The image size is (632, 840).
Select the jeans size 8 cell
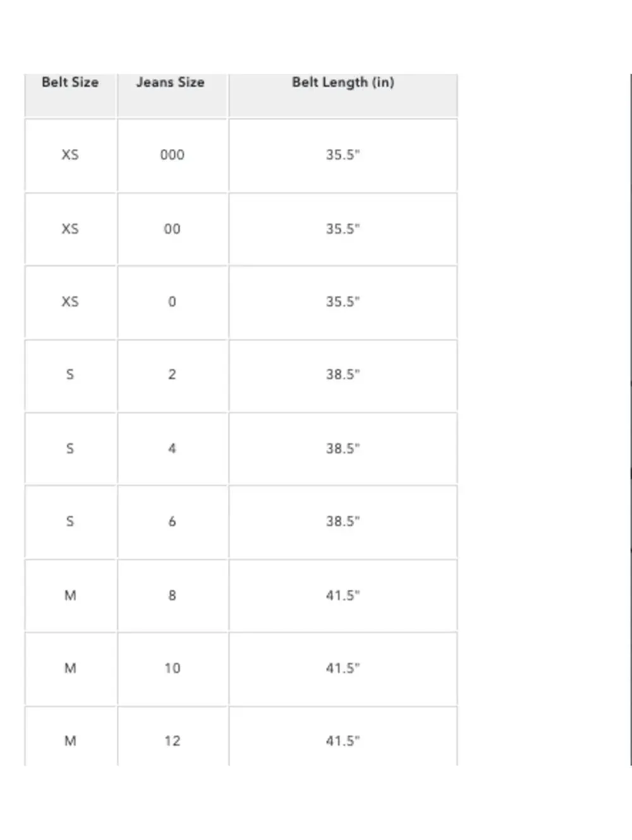[x=172, y=595]
